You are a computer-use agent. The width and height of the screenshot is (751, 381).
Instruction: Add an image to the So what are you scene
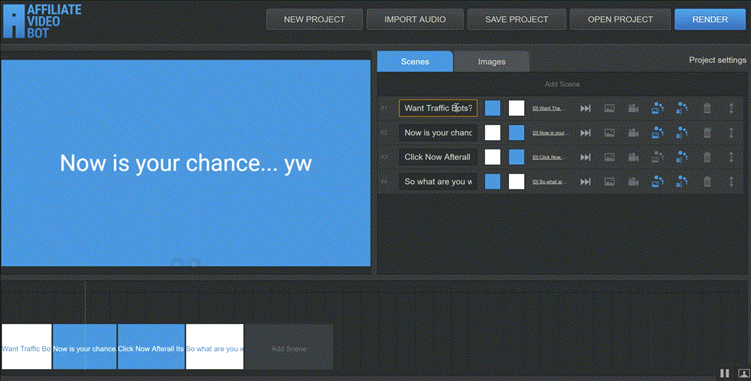(x=609, y=182)
